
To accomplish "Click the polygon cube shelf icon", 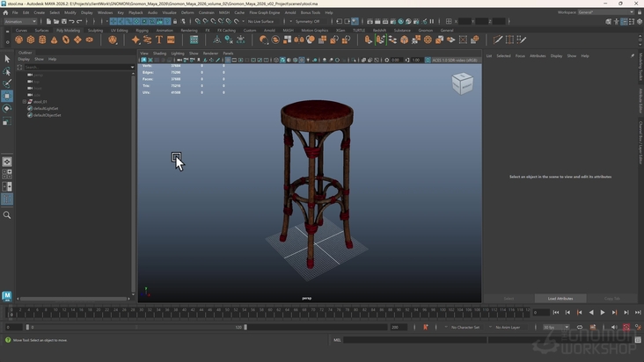I will (31, 40).
